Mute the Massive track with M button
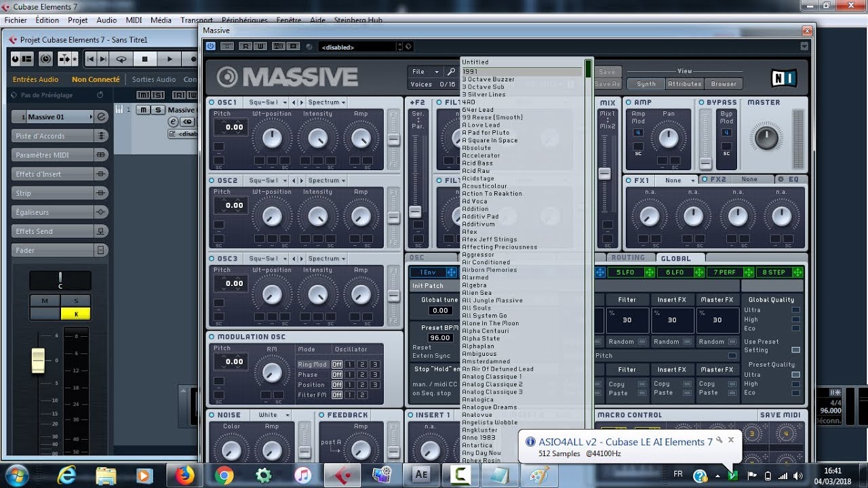Image resolution: width=868 pixels, height=488 pixels. point(144,110)
